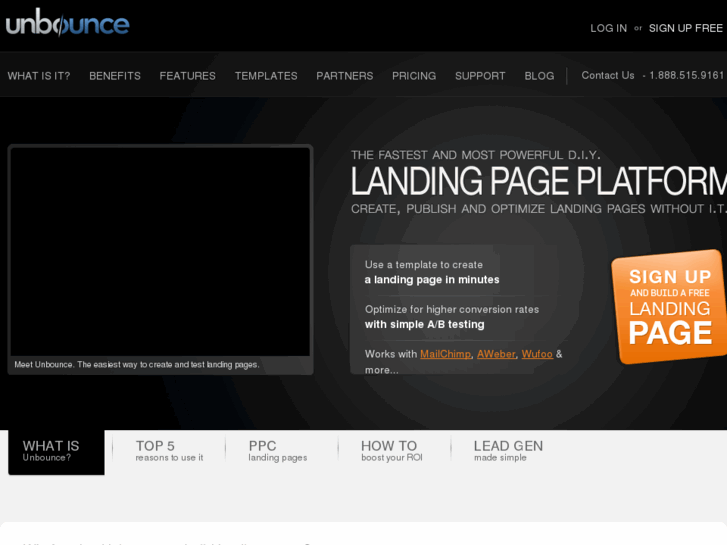Viewport: 727px width, 545px height.
Task: Click the Meet Unbounce video caption
Action: pos(137,365)
